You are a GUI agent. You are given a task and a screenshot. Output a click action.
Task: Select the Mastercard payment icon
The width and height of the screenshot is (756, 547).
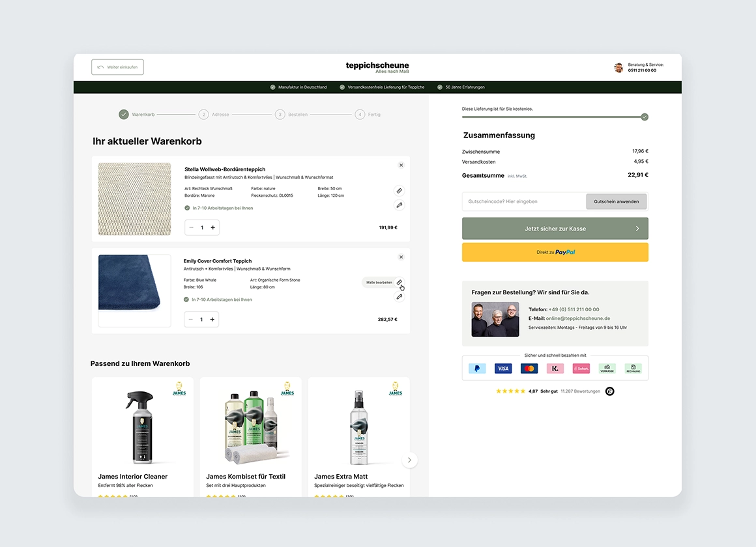pos(529,368)
